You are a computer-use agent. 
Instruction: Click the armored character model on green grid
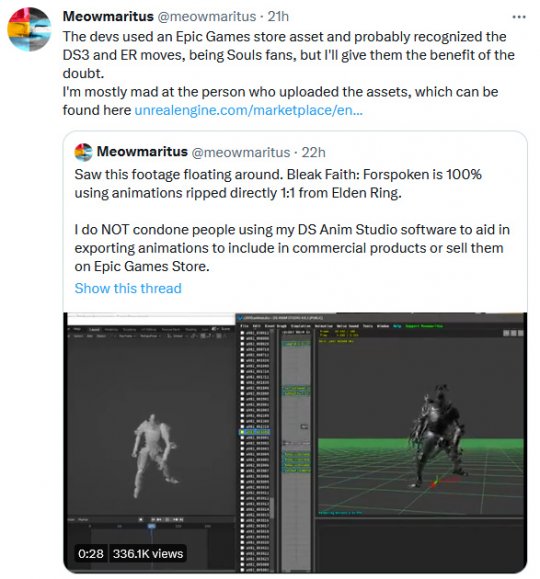(x=438, y=436)
